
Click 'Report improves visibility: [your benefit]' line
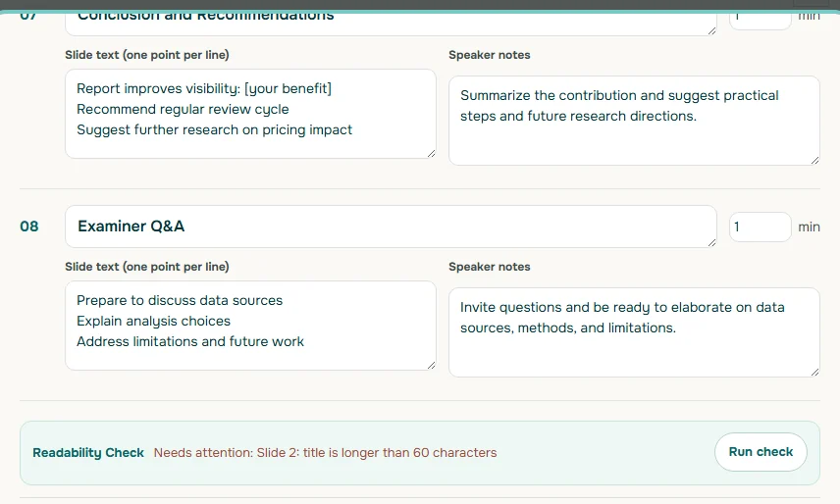(204, 88)
